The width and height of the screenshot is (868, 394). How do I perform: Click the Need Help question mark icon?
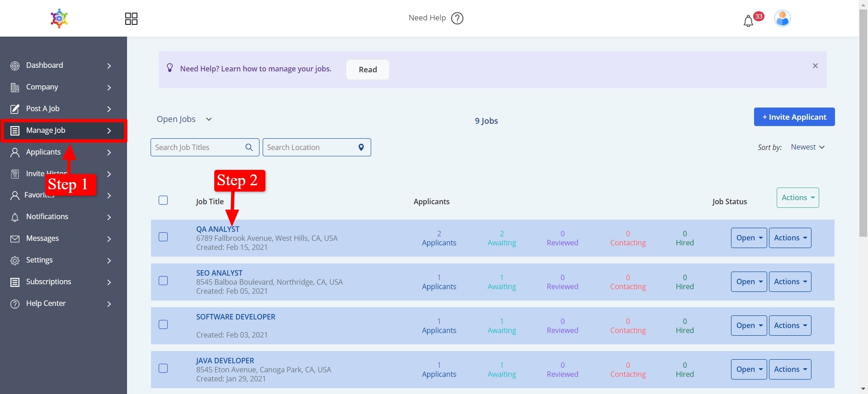458,18
